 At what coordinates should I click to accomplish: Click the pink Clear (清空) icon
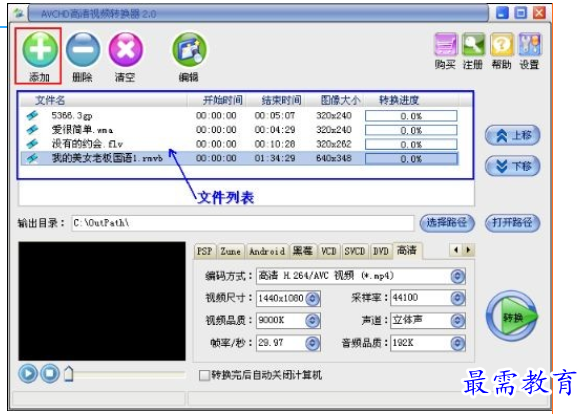tap(125, 50)
